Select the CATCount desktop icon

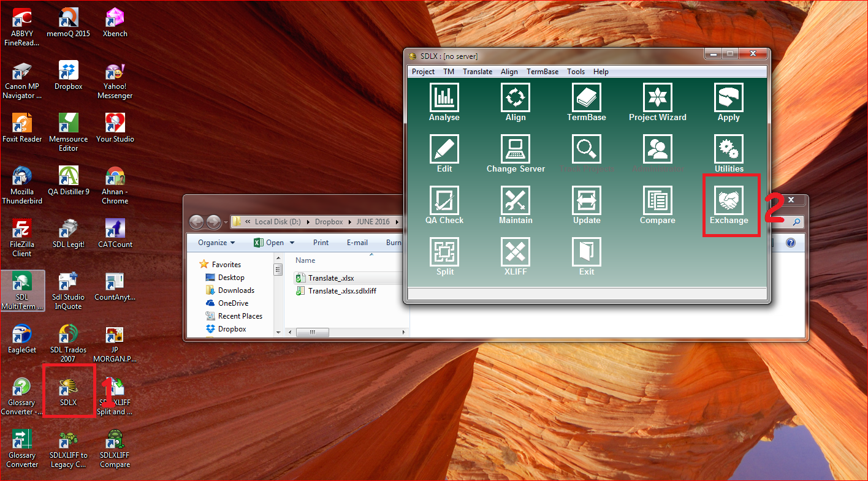pos(115,234)
